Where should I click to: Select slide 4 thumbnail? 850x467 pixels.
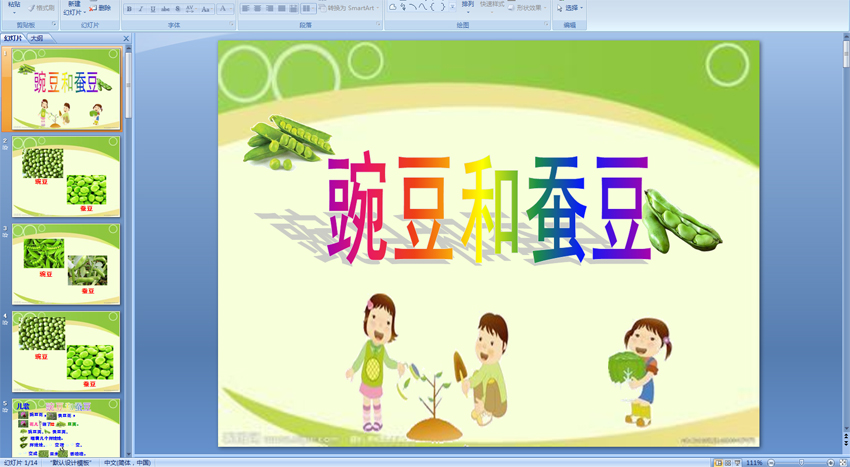tap(66, 351)
